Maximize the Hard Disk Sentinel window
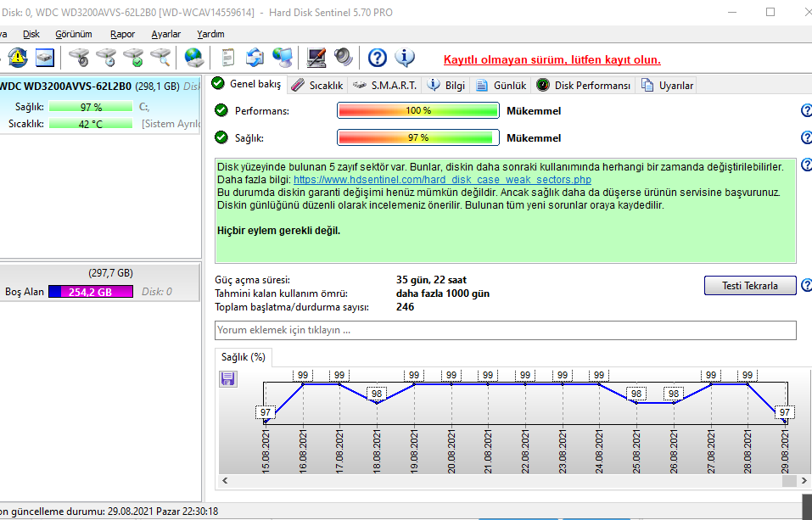 point(770,12)
